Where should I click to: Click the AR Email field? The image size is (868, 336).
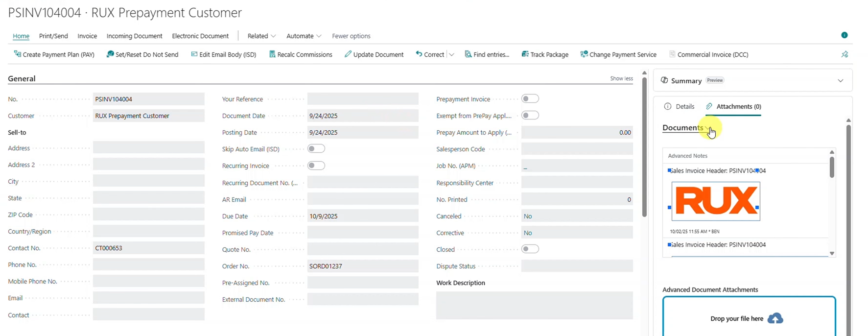pos(363,199)
